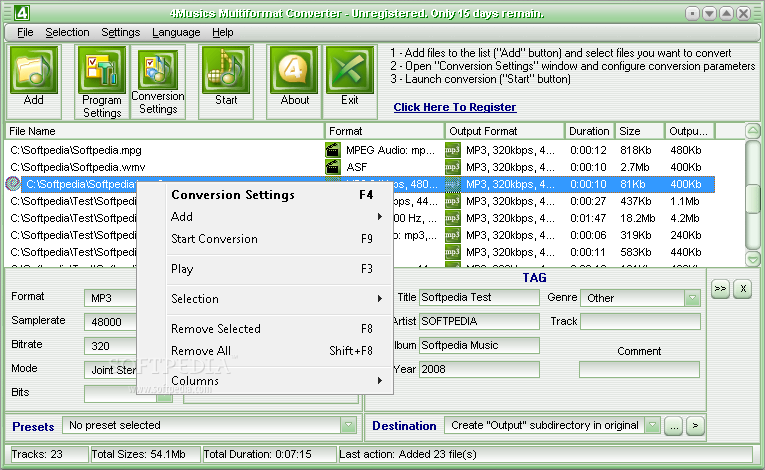
Task: Click the video format icon for Softpedia.mpg
Action: pyautogui.click(x=333, y=150)
